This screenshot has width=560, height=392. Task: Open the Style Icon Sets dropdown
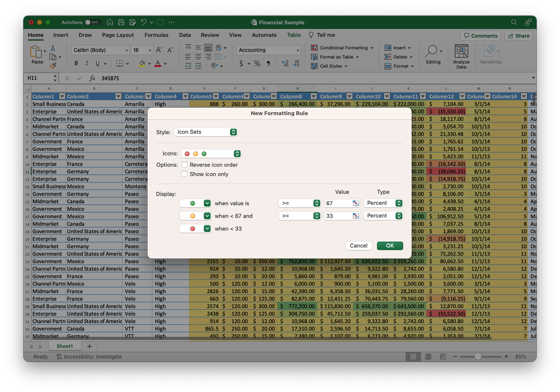point(206,131)
